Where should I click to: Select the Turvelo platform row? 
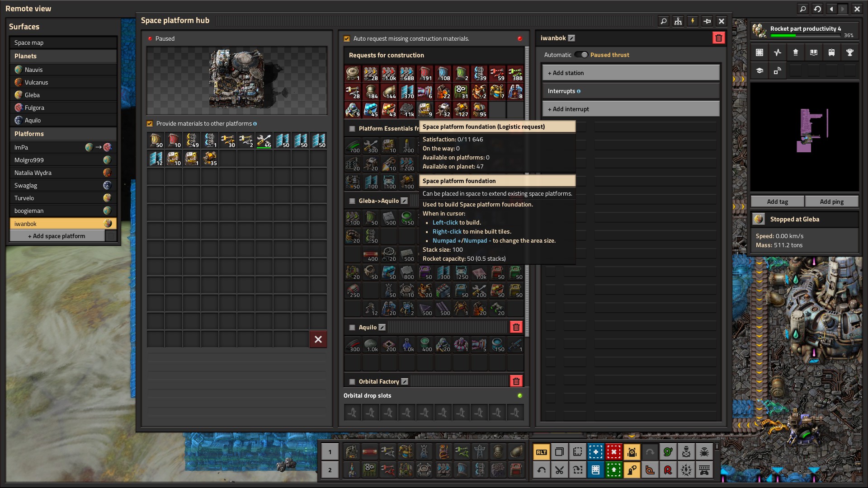63,198
